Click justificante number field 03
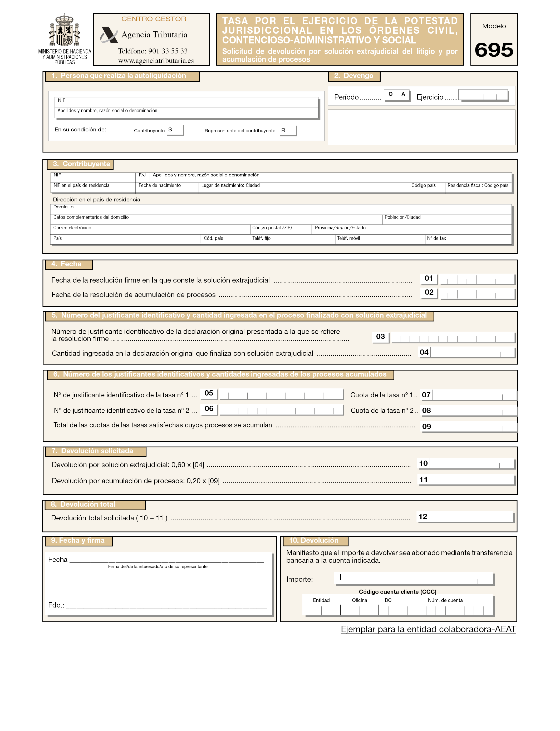The height and width of the screenshot is (731, 560). coord(453,337)
